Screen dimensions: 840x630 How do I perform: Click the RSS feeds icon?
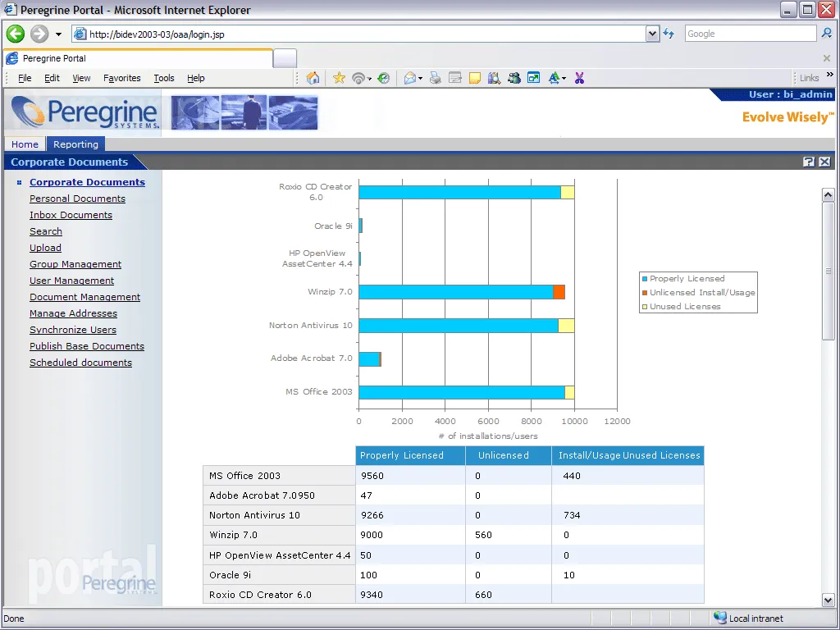[358, 78]
